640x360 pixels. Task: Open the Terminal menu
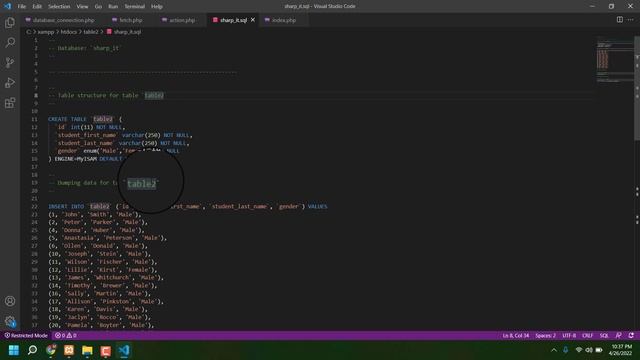click(x=135, y=7)
